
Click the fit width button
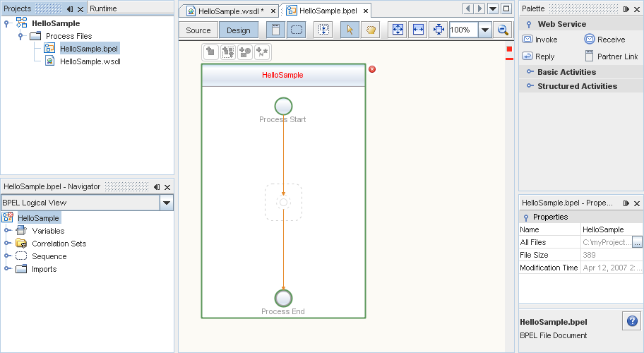click(418, 30)
